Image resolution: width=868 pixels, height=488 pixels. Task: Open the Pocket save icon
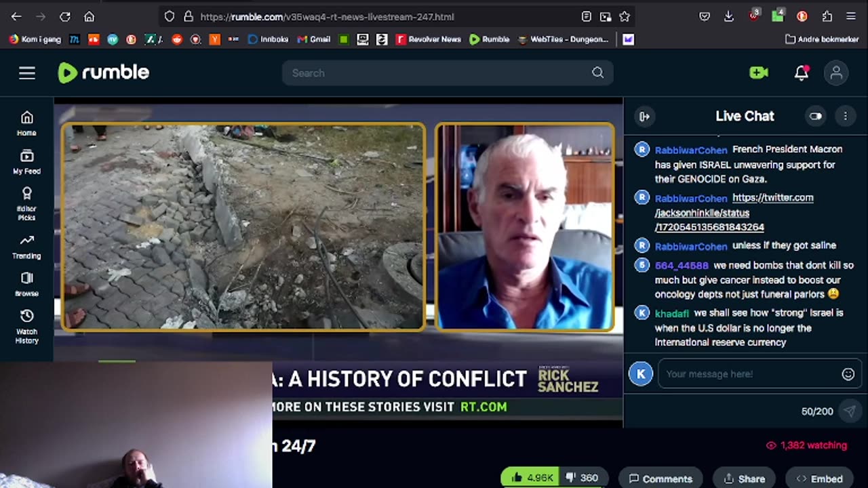coord(705,16)
